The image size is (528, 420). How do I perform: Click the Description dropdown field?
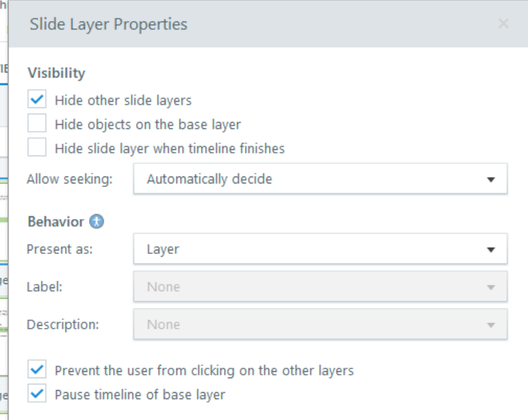point(319,324)
